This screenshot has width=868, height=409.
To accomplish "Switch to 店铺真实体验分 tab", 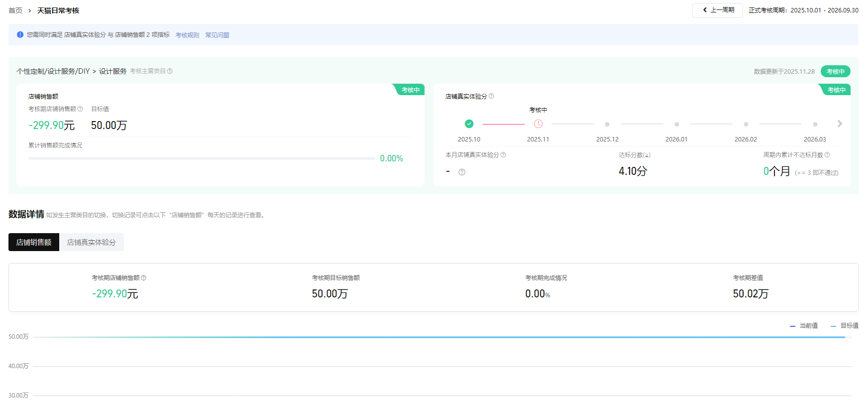I will (92, 242).
